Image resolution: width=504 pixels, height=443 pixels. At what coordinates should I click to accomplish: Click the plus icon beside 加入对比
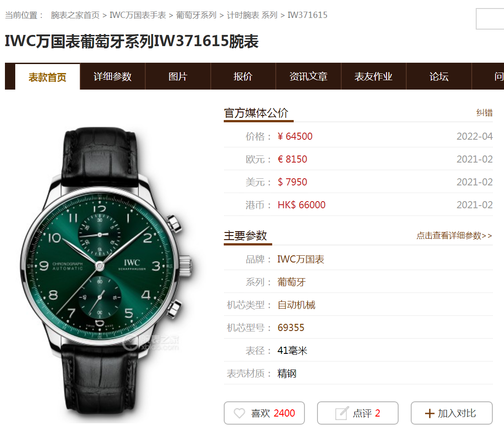tap(430, 413)
